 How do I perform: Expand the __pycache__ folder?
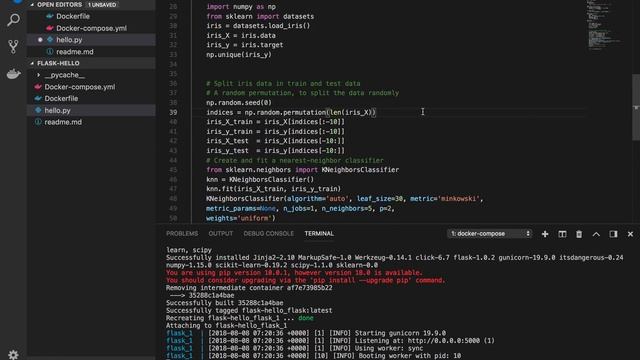[64, 75]
